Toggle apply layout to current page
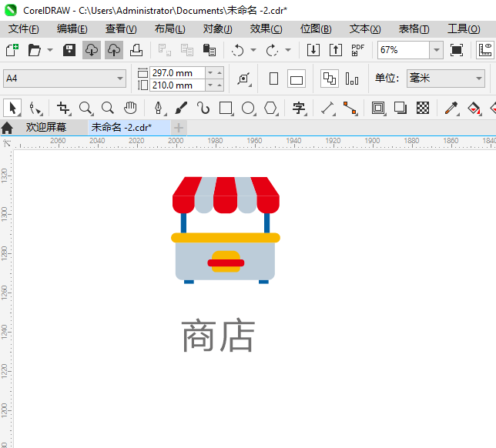 click(352, 79)
